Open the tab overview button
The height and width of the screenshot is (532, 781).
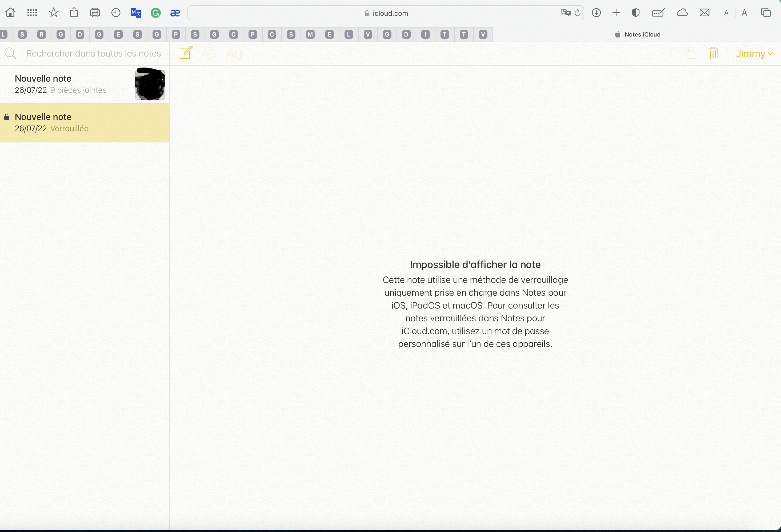click(766, 13)
